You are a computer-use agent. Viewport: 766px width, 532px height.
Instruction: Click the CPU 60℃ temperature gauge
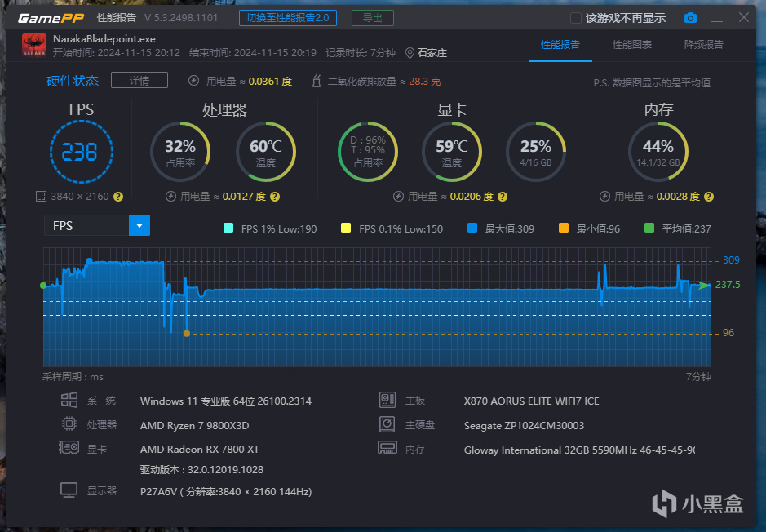pyautogui.click(x=266, y=152)
